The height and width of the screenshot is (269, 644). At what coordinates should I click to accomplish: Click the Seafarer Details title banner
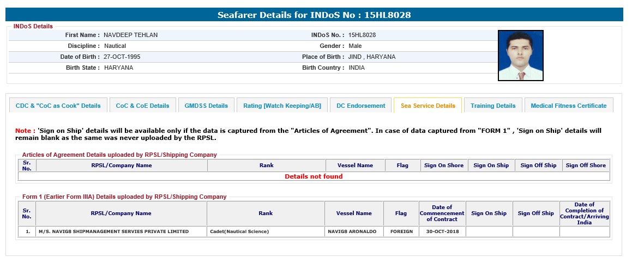(x=314, y=15)
